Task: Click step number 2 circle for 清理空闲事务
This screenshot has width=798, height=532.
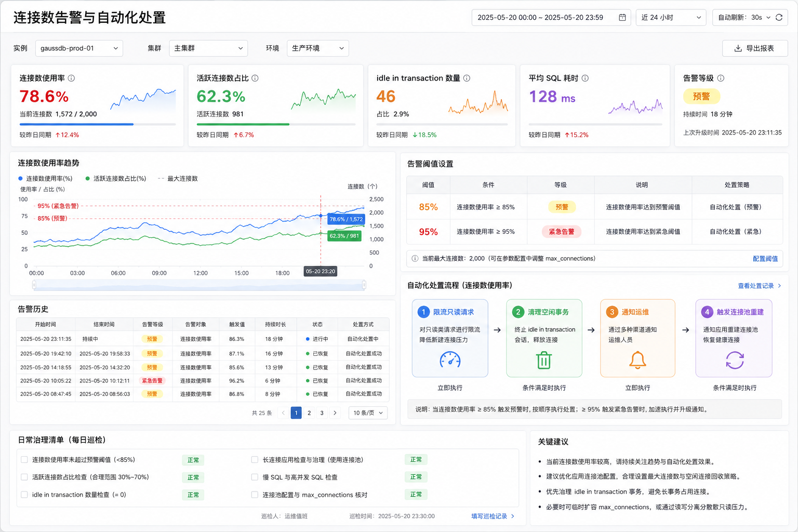Action: 518,312
